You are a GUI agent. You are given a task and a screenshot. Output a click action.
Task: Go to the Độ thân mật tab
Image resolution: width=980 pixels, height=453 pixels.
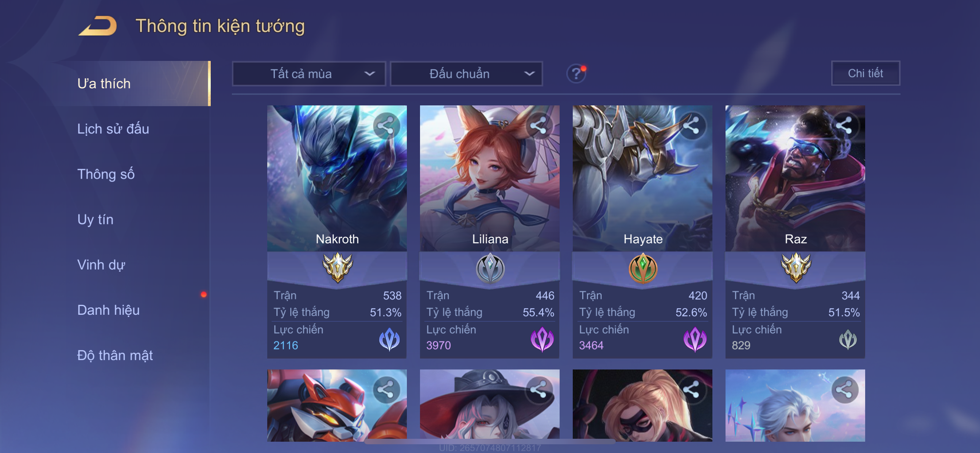pyautogui.click(x=115, y=355)
